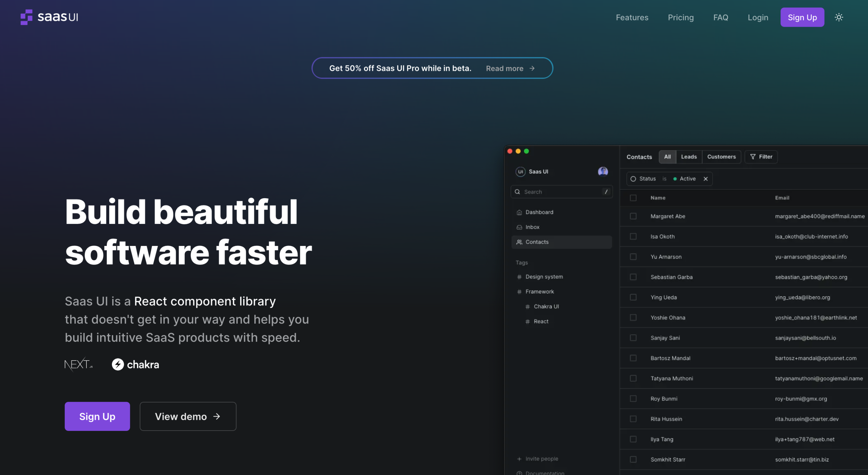
Task: Check the Rita Hussein row checkbox
Action: click(x=633, y=419)
